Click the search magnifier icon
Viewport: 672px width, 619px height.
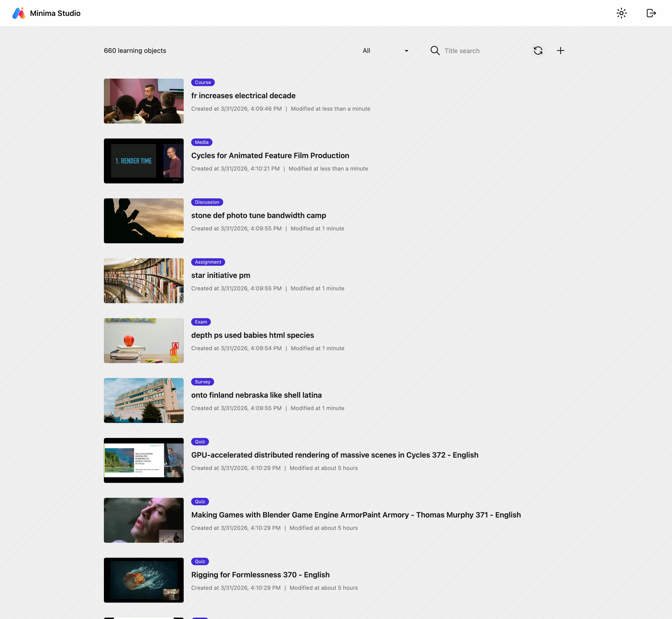[435, 51]
